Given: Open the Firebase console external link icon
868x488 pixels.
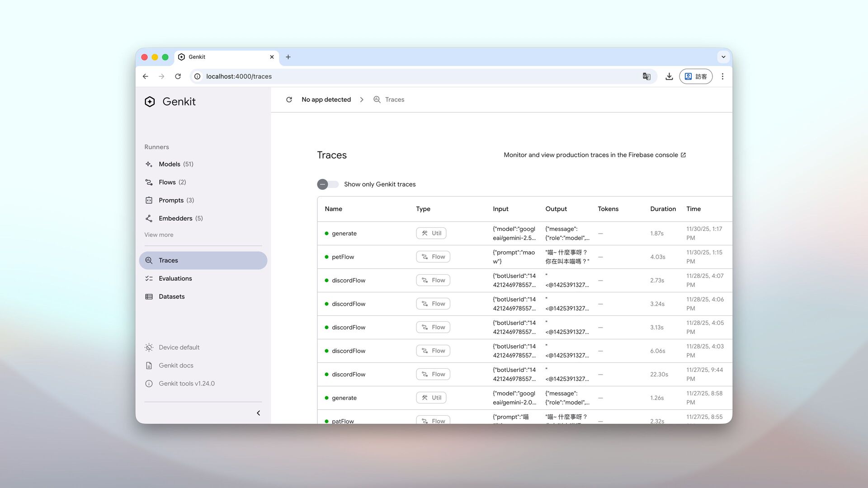Looking at the screenshot, I should [683, 155].
